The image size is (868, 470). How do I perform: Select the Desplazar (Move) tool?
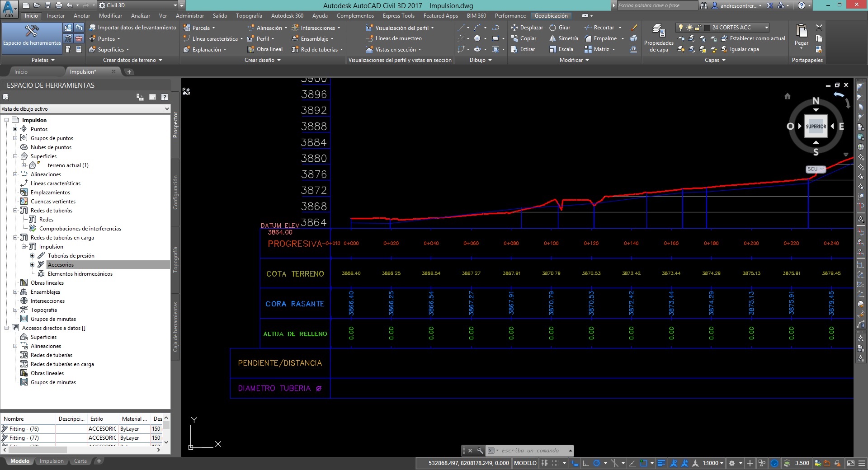click(527, 28)
